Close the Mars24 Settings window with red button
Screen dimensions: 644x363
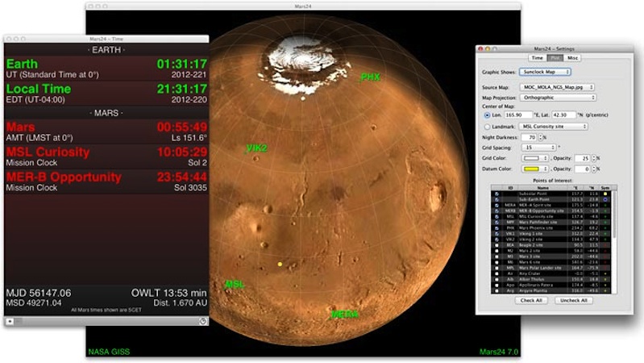[x=480, y=49]
